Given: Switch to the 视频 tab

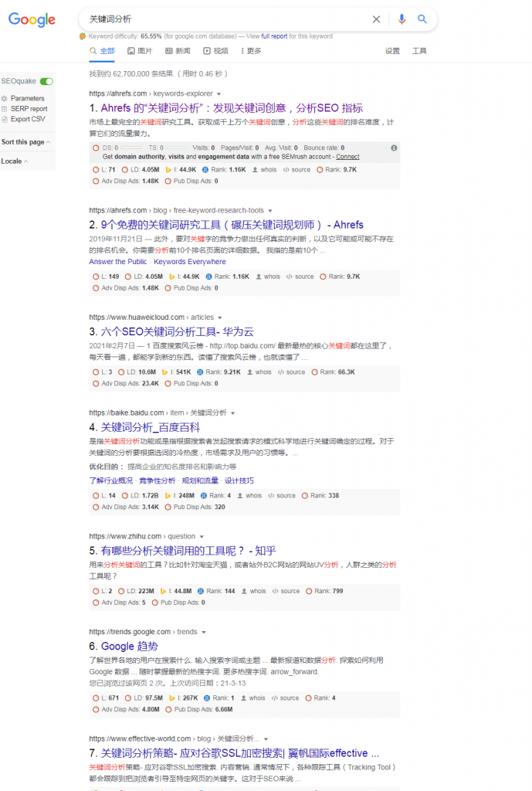Looking at the screenshot, I should tap(216, 51).
